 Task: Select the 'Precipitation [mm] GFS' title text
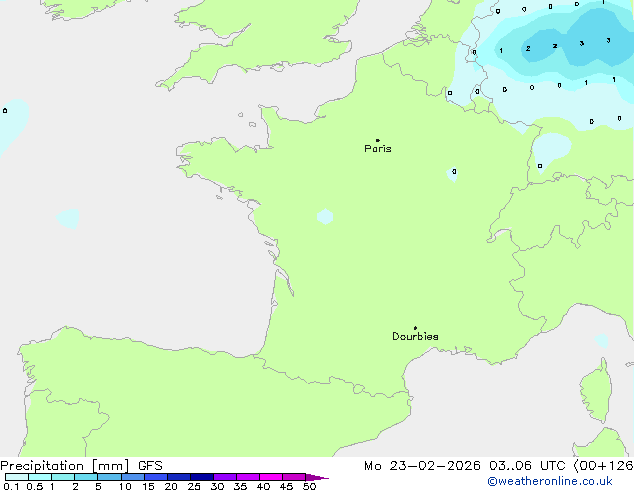(x=81, y=466)
